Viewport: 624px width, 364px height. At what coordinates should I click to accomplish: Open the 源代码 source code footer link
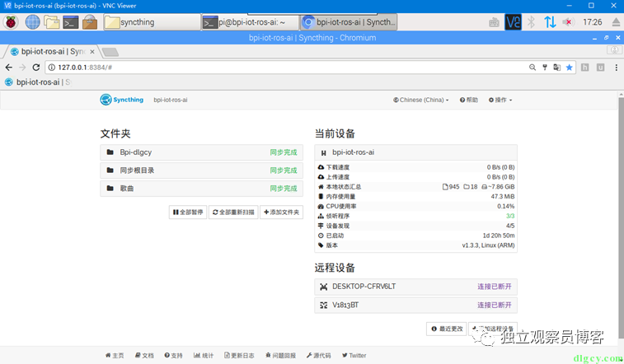(x=319, y=355)
